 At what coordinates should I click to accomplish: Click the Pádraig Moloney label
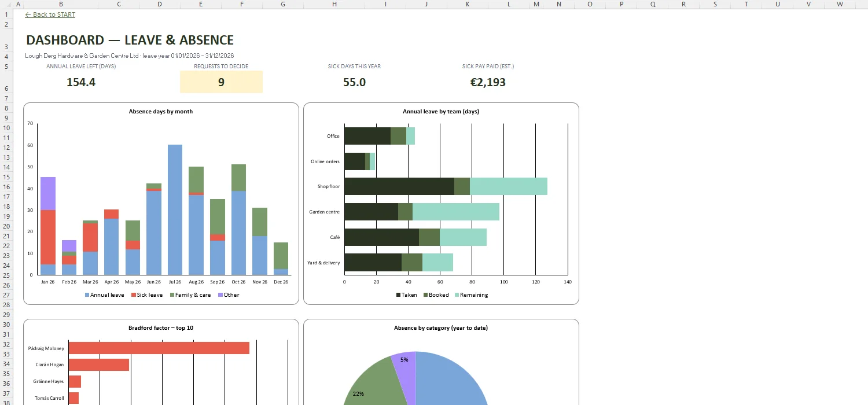pyautogui.click(x=46, y=348)
